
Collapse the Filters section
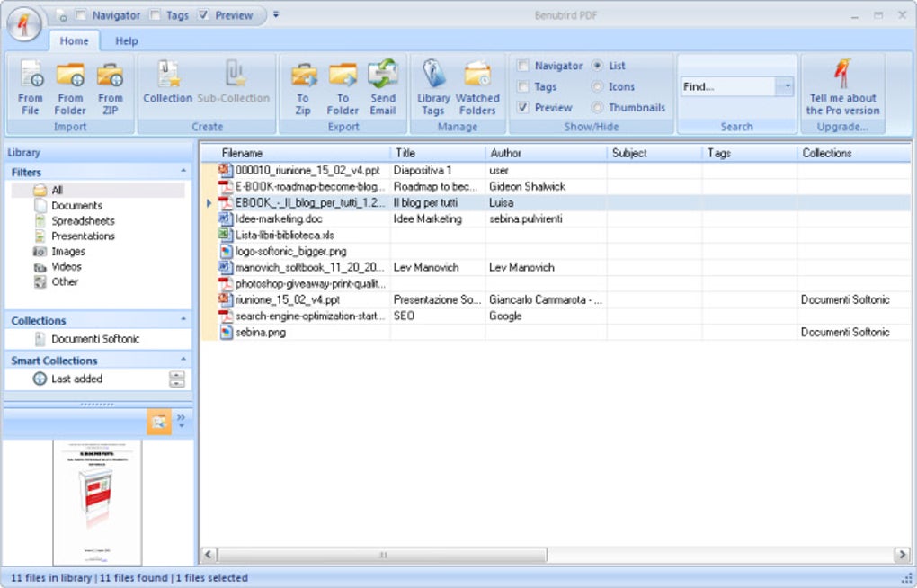click(183, 172)
